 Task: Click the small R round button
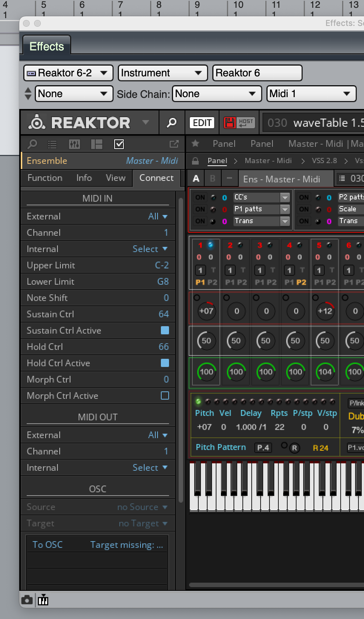[x=294, y=448]
